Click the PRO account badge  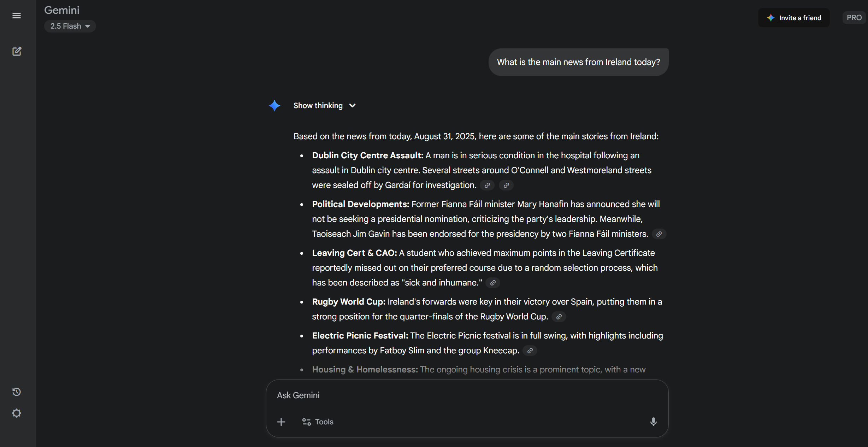pyautogui.click(x=854, y=18)
